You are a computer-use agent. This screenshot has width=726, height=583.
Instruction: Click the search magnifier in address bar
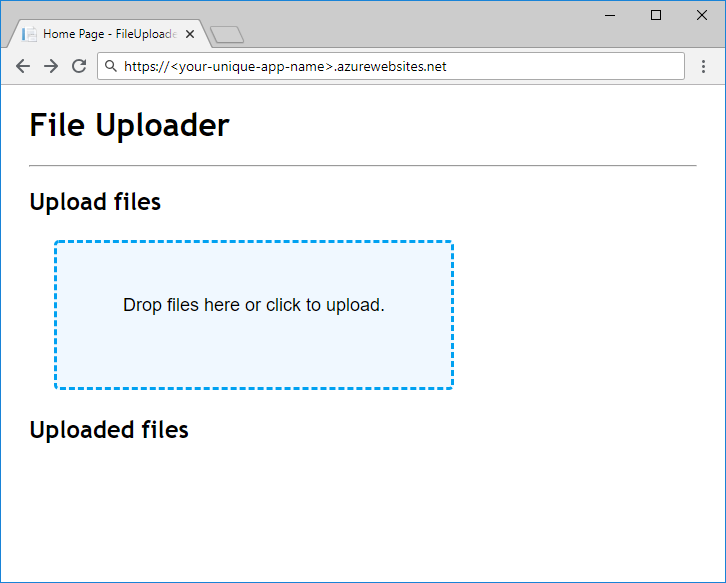click(110, 66)
